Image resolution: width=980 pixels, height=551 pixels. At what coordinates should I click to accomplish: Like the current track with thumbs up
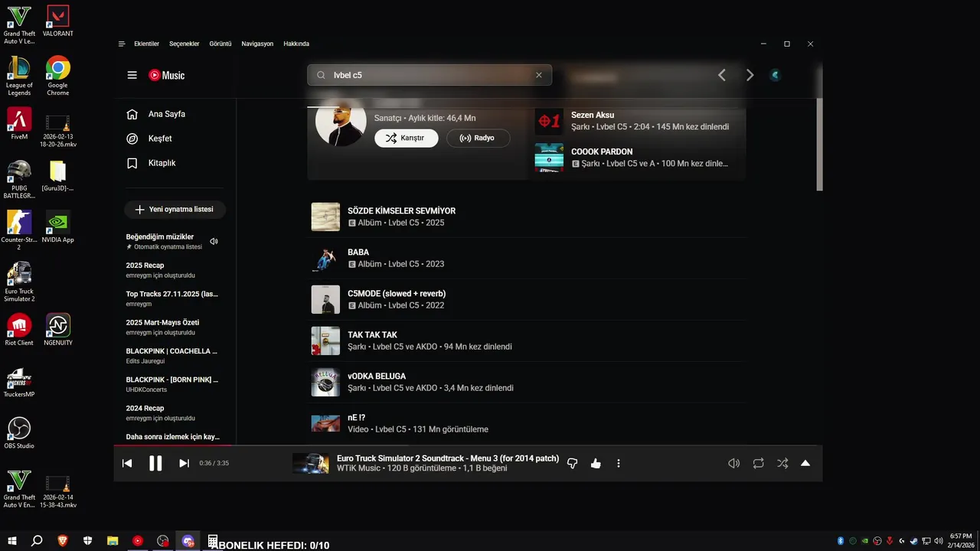[x=596, y=463]
